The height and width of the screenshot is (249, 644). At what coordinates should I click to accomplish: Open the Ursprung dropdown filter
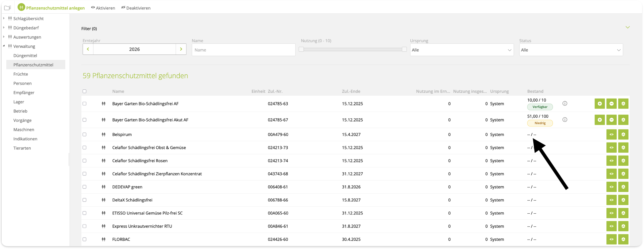(462, 50)
